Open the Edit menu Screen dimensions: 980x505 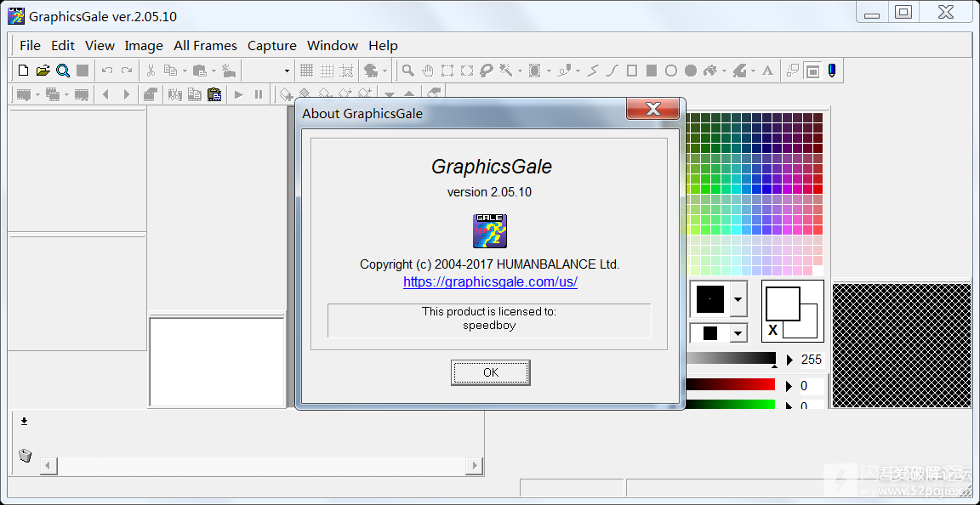pos(62,46)
